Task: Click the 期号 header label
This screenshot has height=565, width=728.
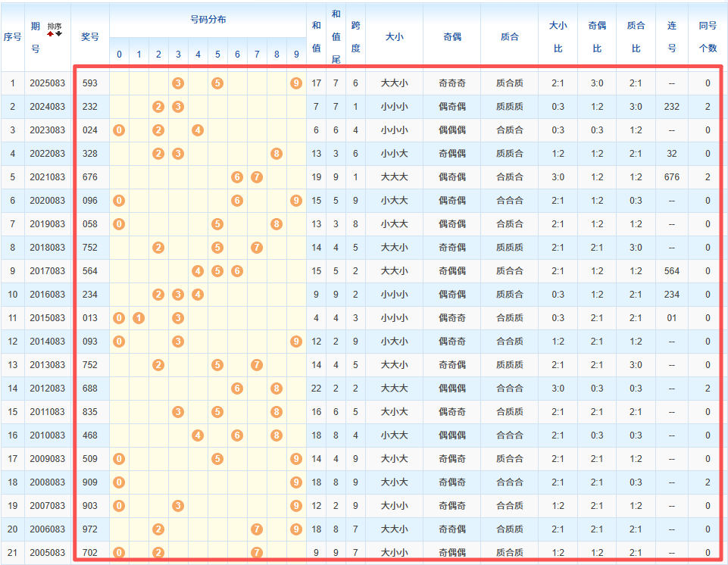Action: (35, 37)
